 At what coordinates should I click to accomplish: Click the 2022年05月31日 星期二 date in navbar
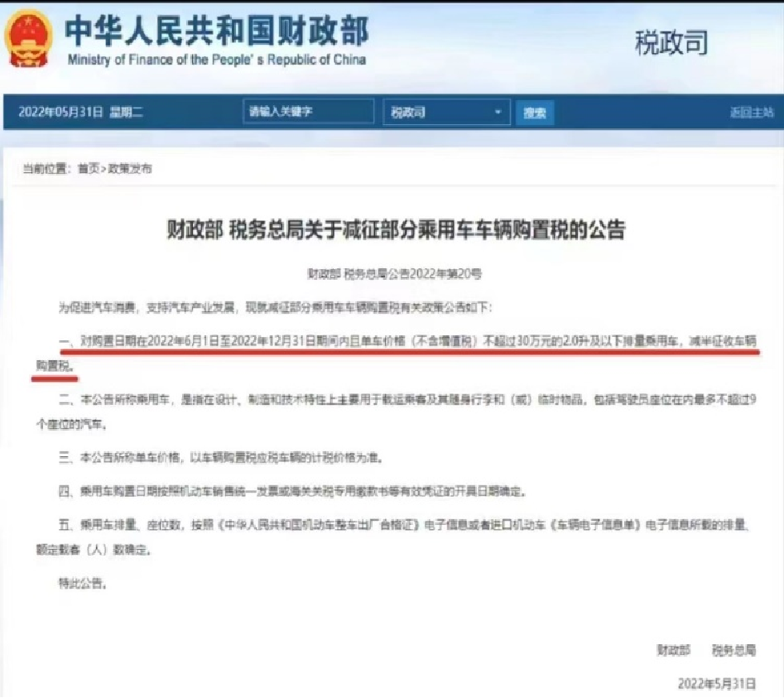[x=80, y=112]
